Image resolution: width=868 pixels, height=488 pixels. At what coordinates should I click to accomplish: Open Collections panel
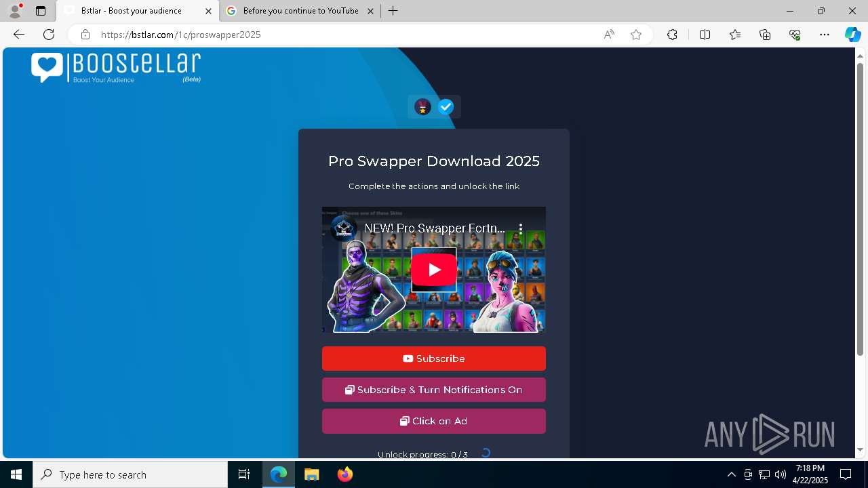click(x=765, y=35)
